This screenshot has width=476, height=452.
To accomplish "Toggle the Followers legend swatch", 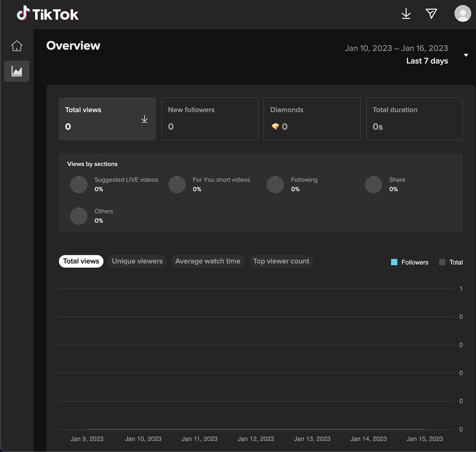I will (394, 262).
